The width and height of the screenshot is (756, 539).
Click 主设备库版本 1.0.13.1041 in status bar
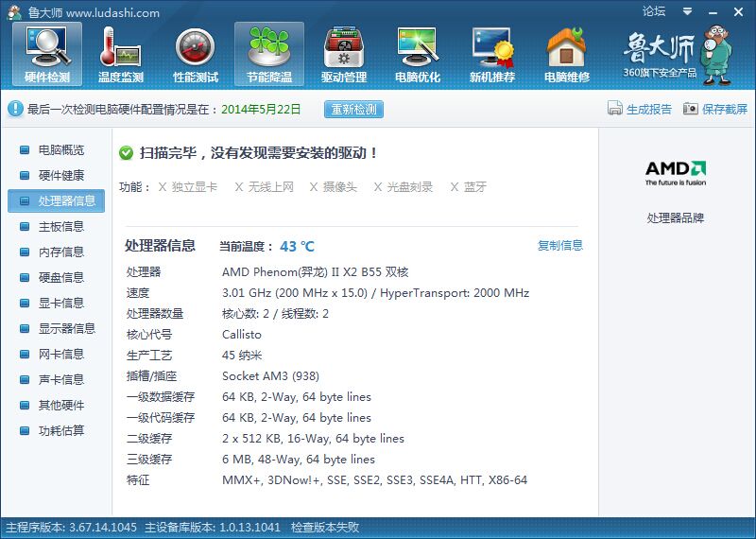pyautogui.click(x=213, y=528)
